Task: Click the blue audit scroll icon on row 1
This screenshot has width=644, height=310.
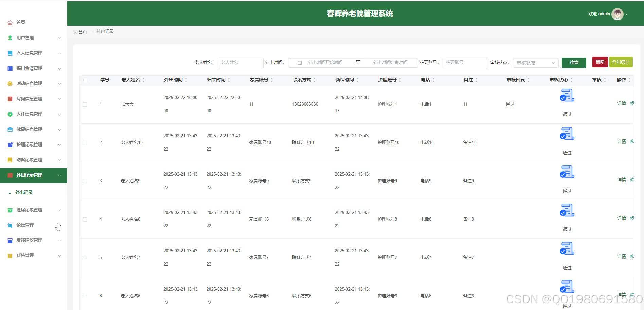Action: click(567, 95)
